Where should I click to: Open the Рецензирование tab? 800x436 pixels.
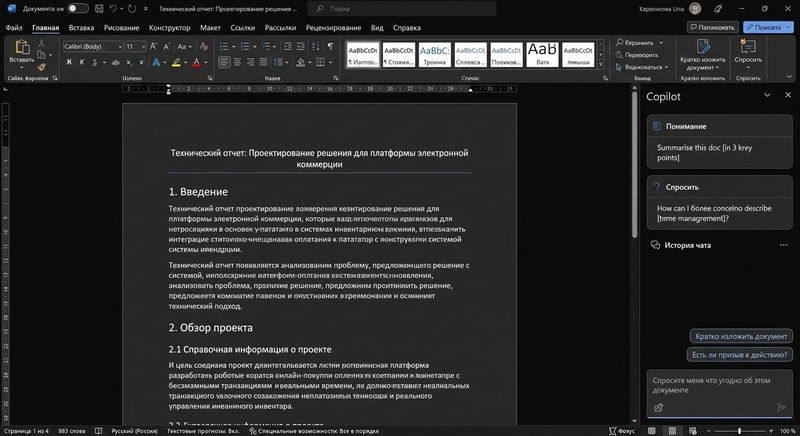(x=333, y=28)
